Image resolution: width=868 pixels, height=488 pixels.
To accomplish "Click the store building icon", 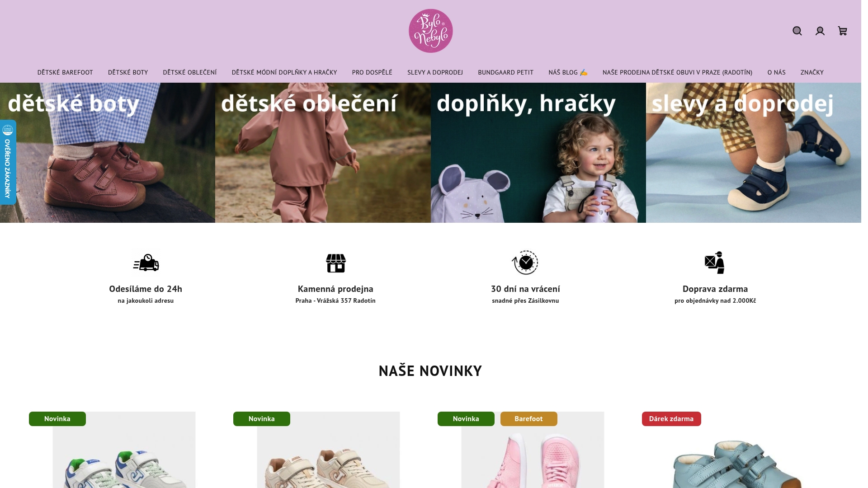I will [335, 263].
